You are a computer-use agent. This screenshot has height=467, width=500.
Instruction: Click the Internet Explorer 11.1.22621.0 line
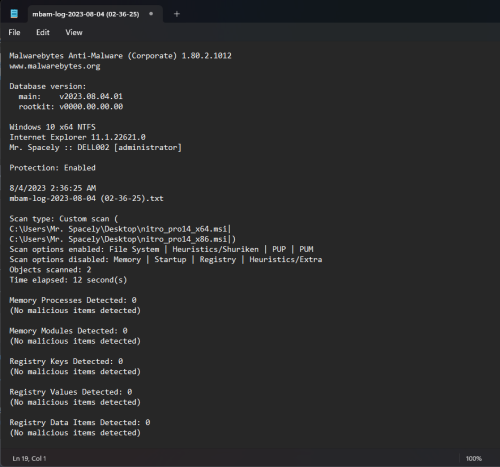[77, 137]
